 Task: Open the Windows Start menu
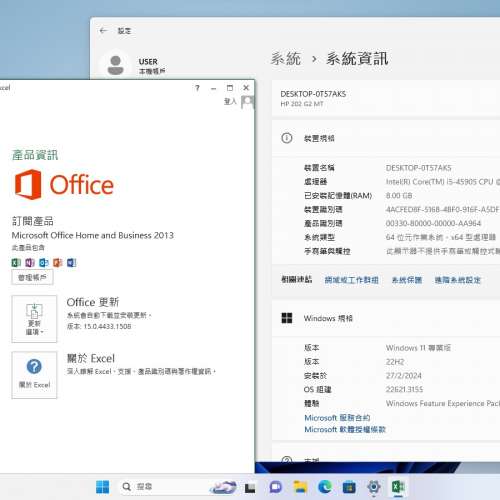(102, 487)
